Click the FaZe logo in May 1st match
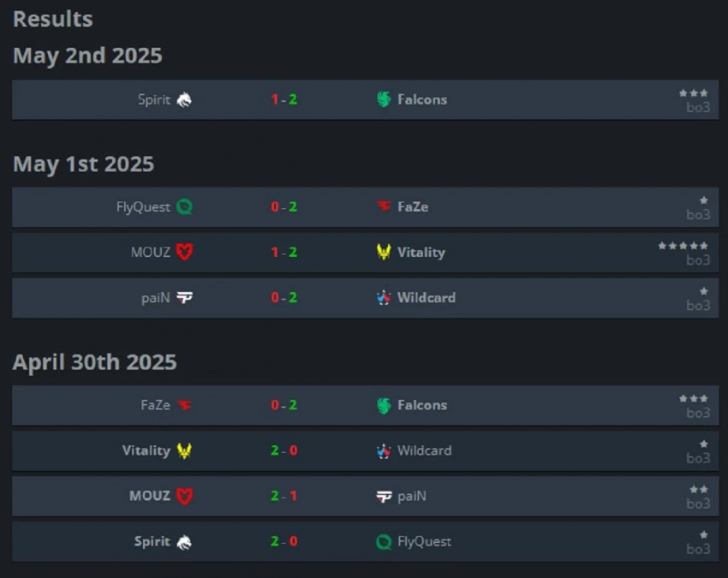Screen dimensions: 728x578 pos(384,206)
